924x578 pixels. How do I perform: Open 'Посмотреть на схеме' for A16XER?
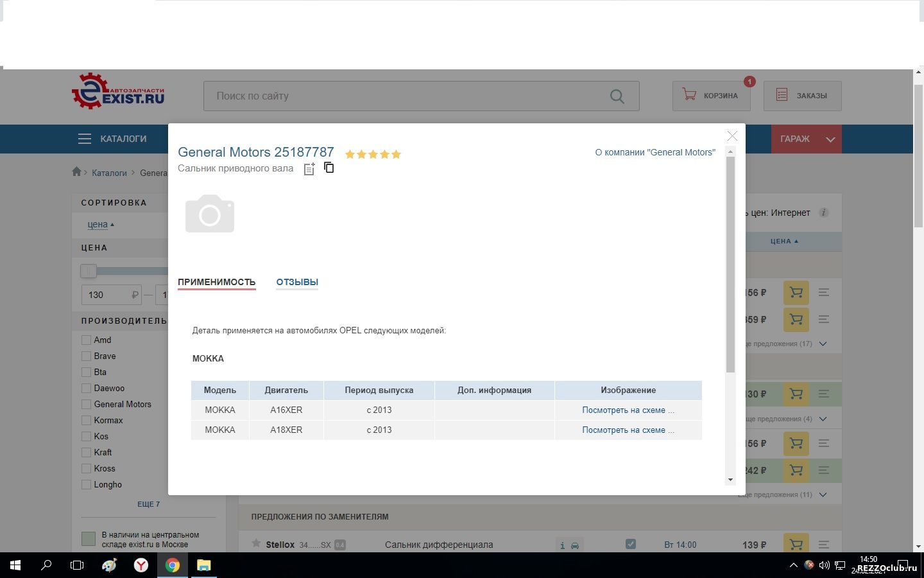click(628, 410)
